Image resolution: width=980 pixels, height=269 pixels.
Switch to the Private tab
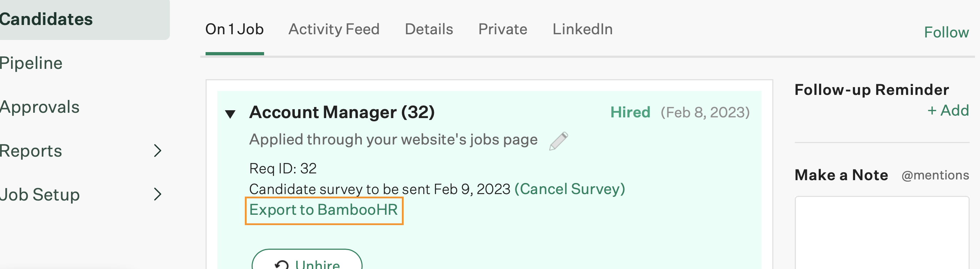point(502,29)
